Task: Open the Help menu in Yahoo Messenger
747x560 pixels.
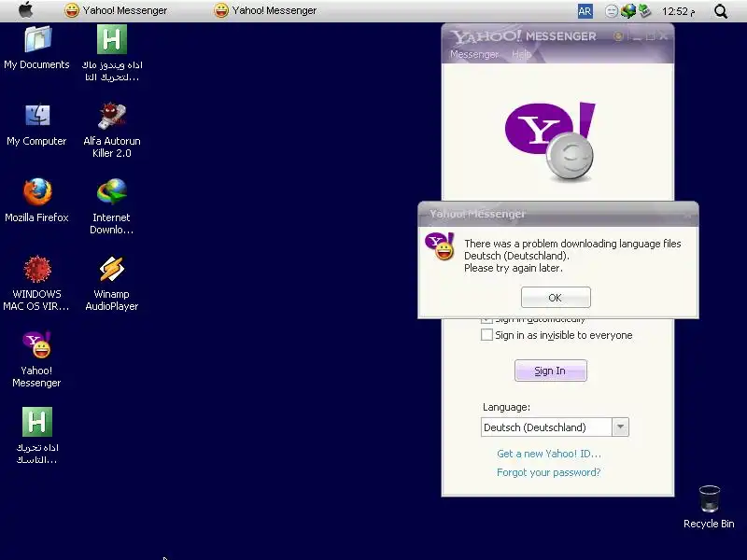Action: click(521, 54)
